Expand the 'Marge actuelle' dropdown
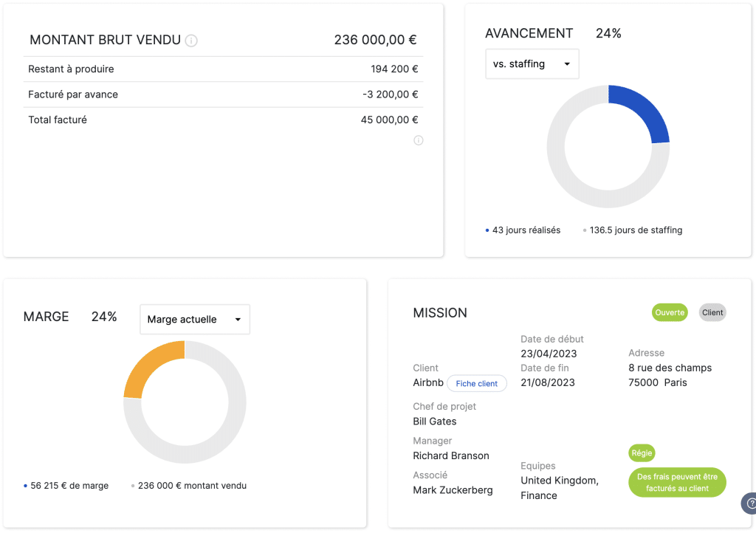Screen dimensions: 756x533 click(195, 320)
